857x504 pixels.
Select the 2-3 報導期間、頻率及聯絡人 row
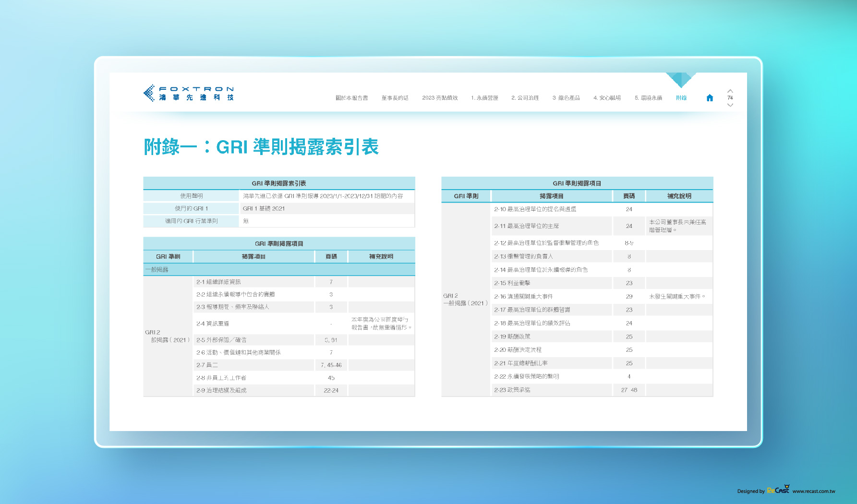click(x=303, y=307)
